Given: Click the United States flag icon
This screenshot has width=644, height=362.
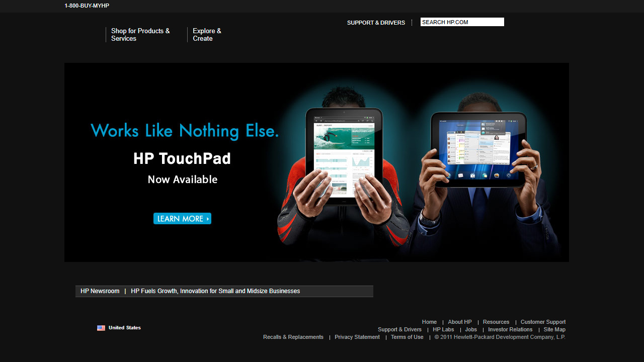Looking at the screenshot, I should (101, 328).
